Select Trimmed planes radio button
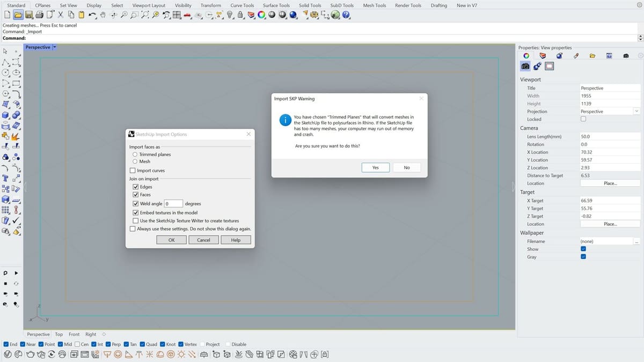This screenshot has height=362, width=644. pyautogui.click(x=135, y=154)
